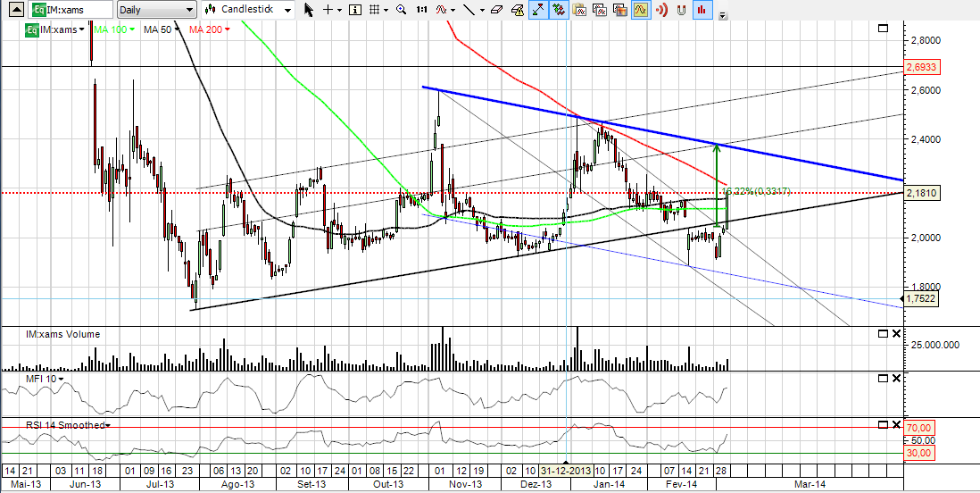Click the 25.000.000 volume scale label

(934, 345)
